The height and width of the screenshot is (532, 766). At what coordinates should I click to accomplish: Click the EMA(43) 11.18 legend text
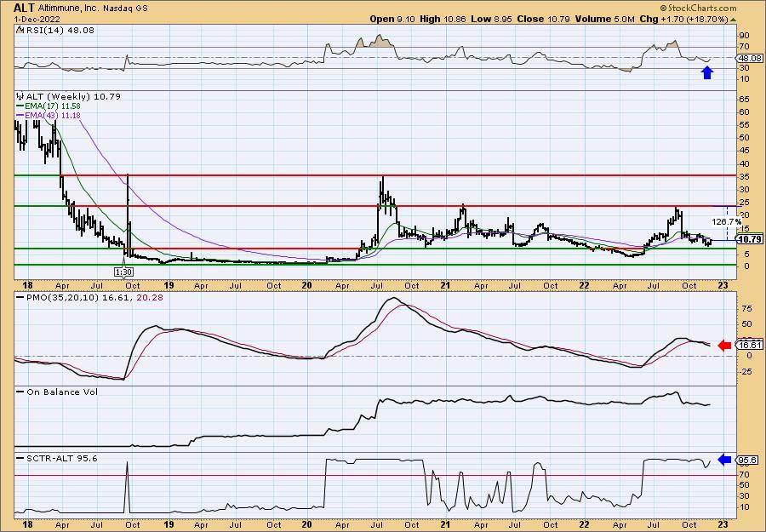52,115
